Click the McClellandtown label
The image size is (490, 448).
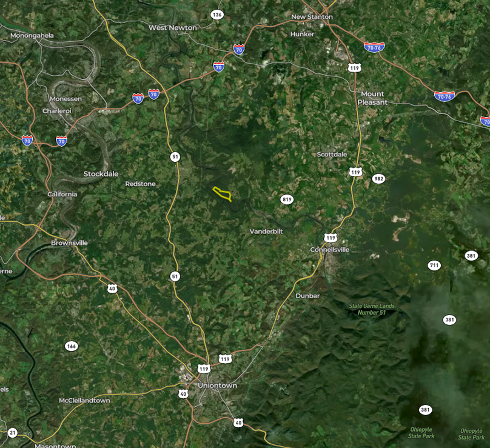[84, 401]
